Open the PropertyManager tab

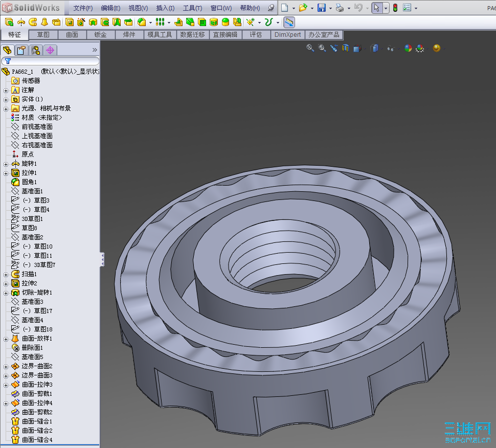click(21, 50)
